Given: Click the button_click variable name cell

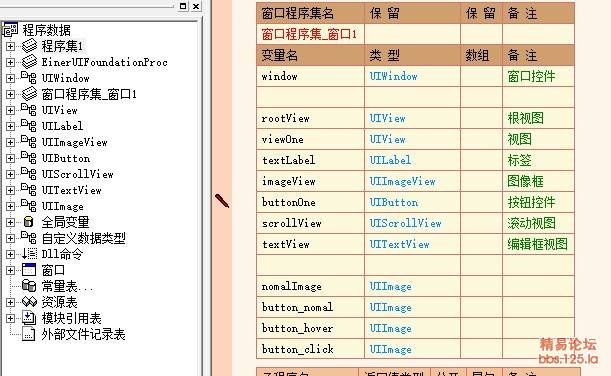Looking at the screenshot, I should point(311,349).
